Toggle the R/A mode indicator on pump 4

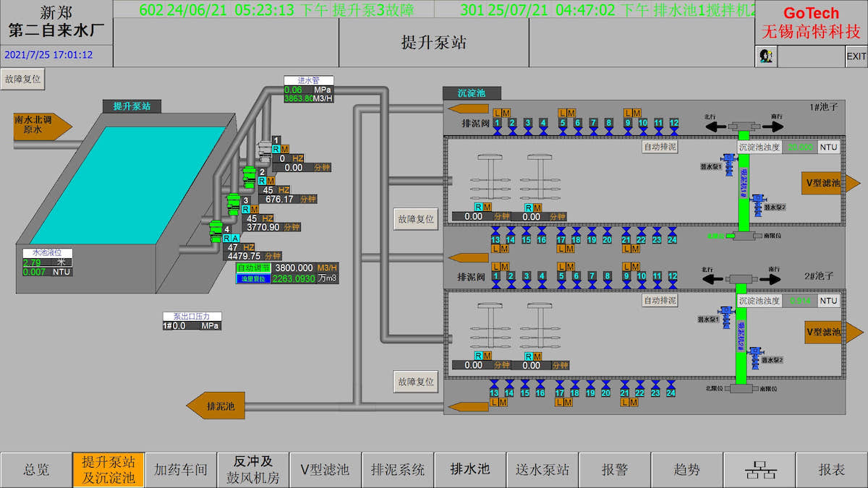pos(231,238)
